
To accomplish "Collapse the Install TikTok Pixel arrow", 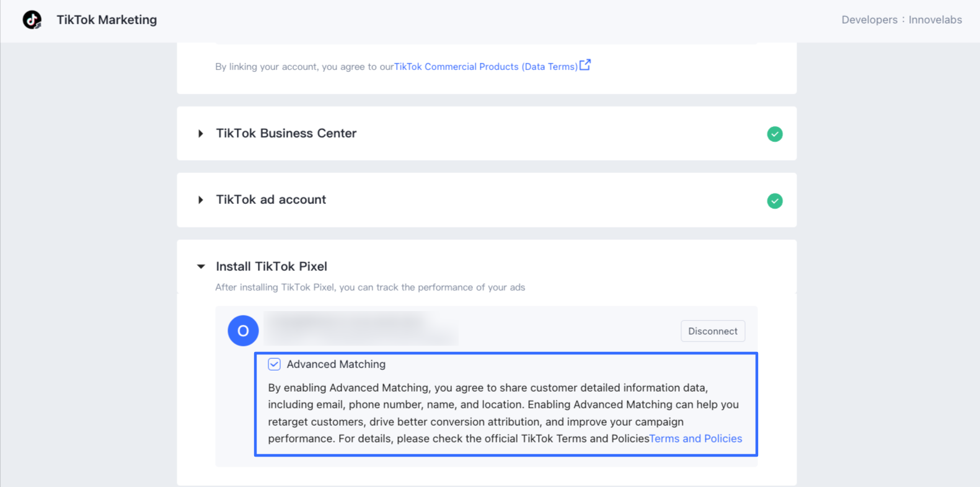I will [x=201, y=266].
